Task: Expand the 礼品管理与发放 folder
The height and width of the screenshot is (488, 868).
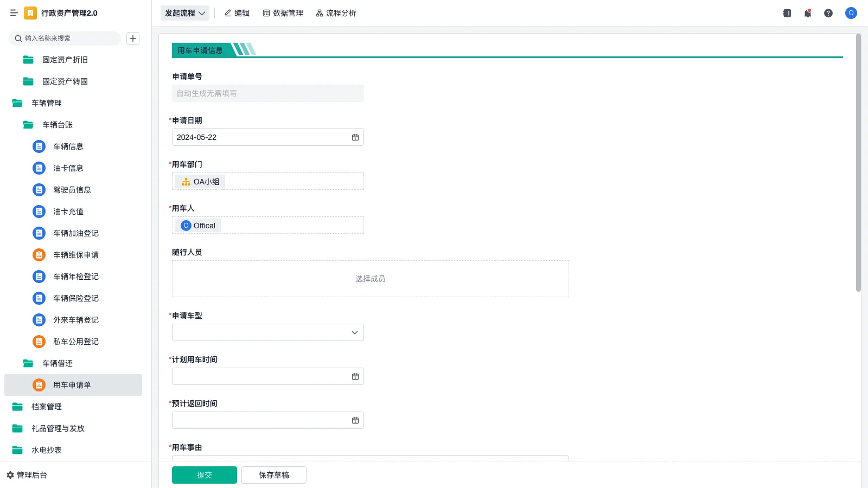Action: coord(73,428)
